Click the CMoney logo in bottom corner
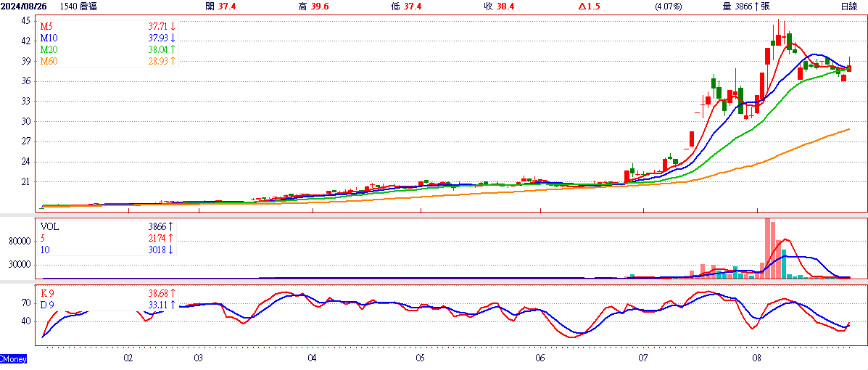Image resolution: width=868 pixels, height=370 pixels. [x=13, y=359]
